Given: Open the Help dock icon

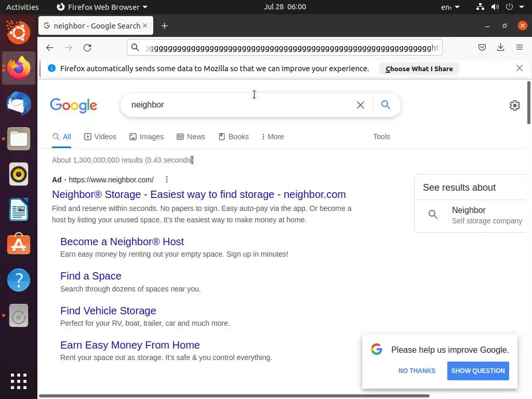Looking at the screenshot, I should coord(19,280).
